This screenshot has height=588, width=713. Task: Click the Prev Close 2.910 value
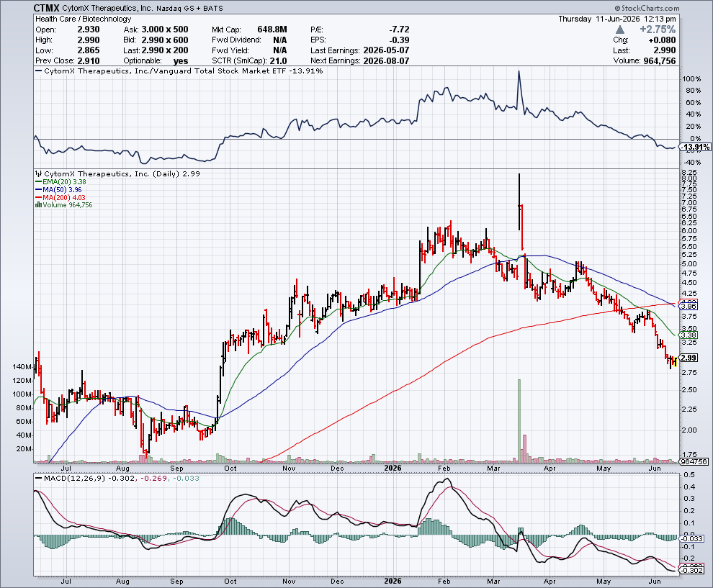coord(88,60)
